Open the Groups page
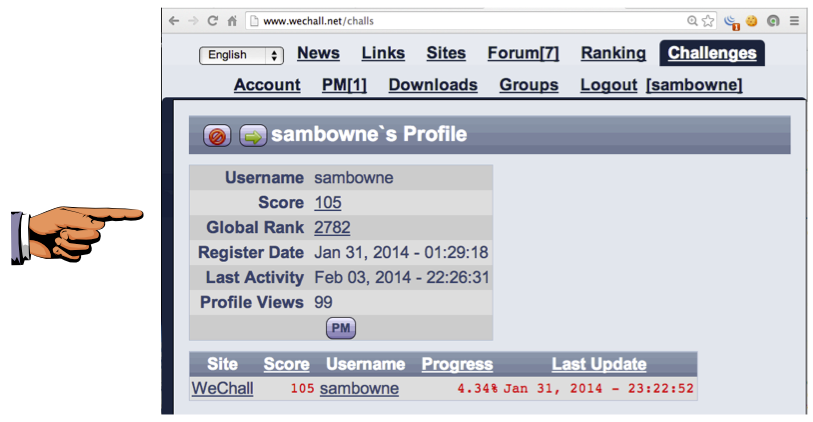The image size is (813, 422). (529, 85)
